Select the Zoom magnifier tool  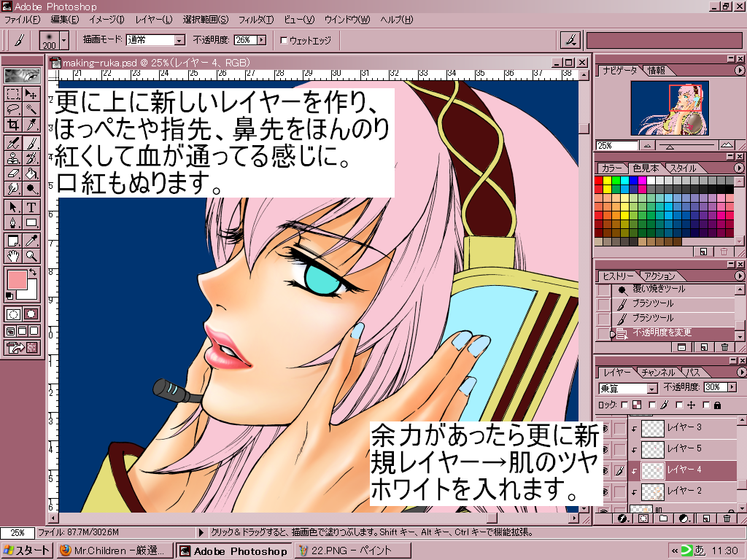coord(31,256)
